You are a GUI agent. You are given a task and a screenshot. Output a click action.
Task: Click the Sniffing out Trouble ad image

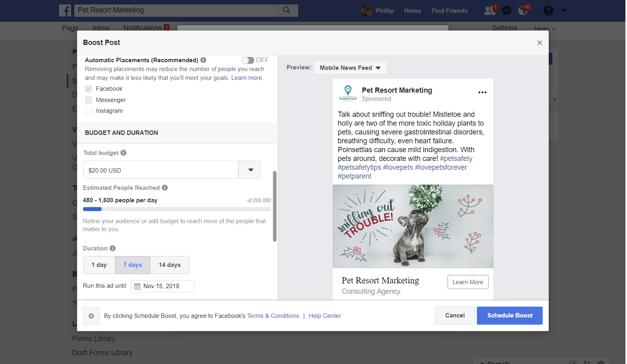(x=413, y=226)
